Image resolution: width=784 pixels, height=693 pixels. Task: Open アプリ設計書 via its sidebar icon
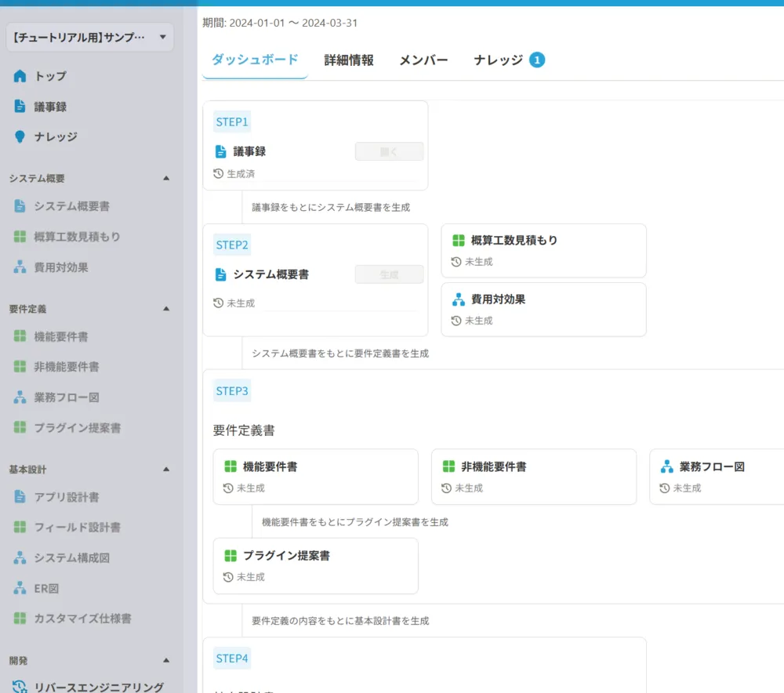pyautogui.click(x=20, y=496)
